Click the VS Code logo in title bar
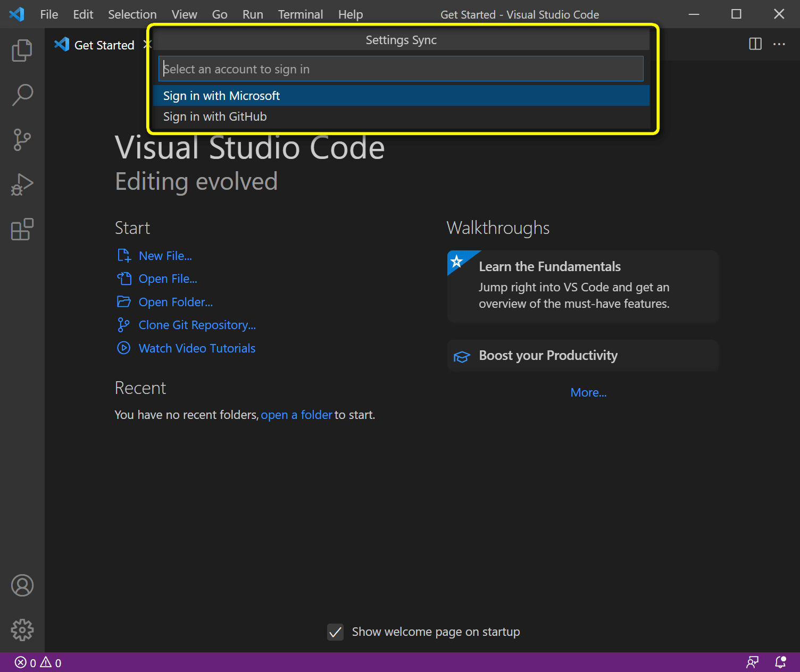This screenshot has height=672, width=800. pyautogui.click(x=16, y=14)
